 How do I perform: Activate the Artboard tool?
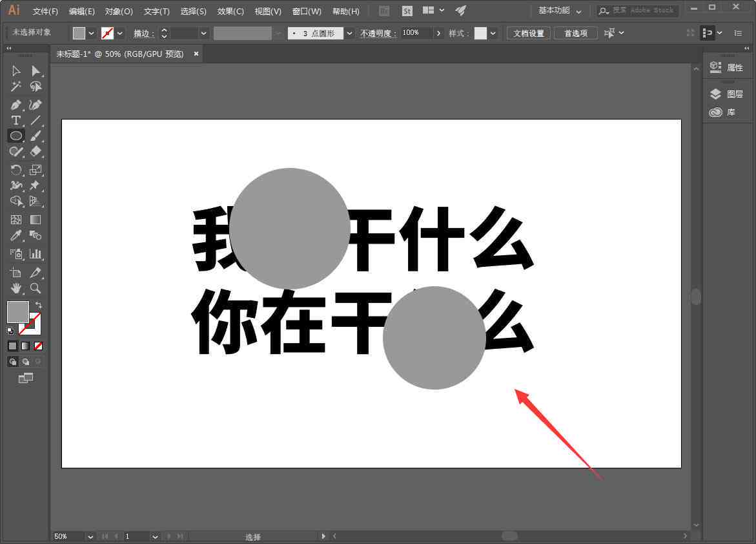[16, 272]
